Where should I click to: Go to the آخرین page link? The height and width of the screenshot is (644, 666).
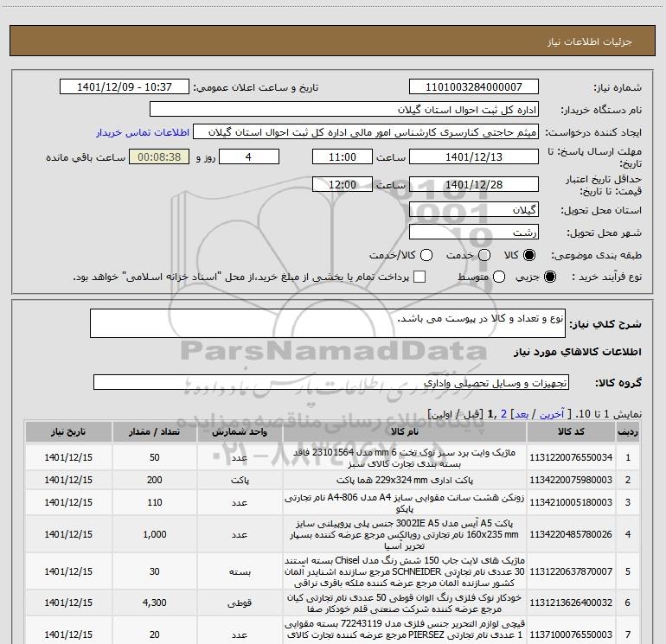click(551, 414)
